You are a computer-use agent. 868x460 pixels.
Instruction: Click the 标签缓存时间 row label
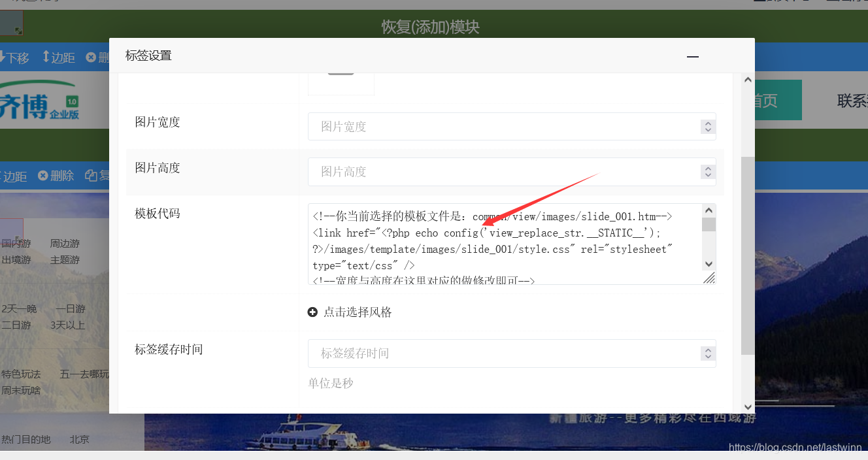pyautogui.click(x=169, y=350)
